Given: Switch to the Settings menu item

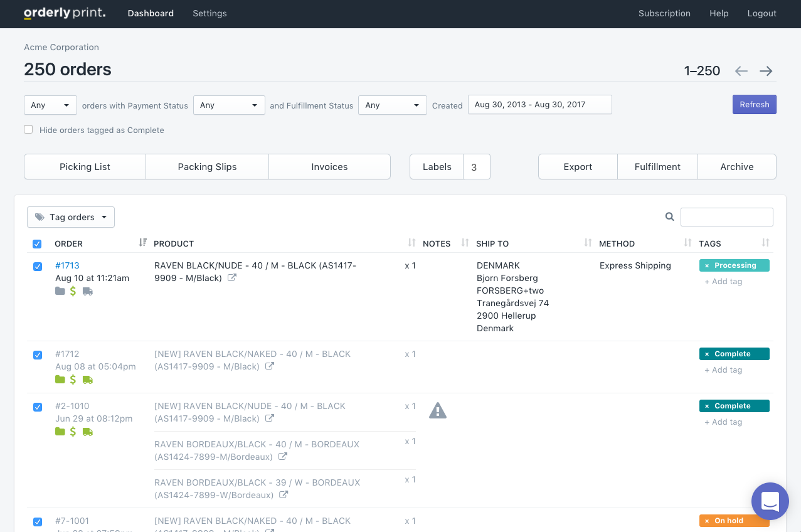Looking at the screenshot, I should pyautogui.click(x=210, y=13).
